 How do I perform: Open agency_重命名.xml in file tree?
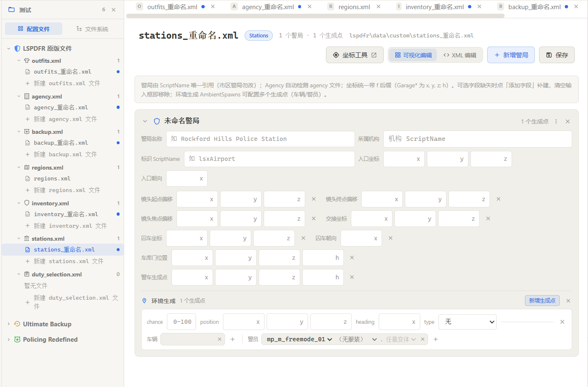pyautogui.click(x=63, y=107)
